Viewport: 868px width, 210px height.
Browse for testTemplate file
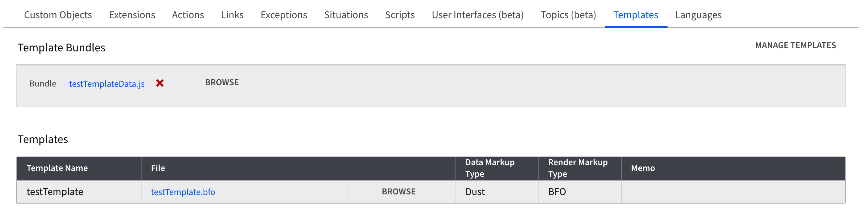(399, 191)
